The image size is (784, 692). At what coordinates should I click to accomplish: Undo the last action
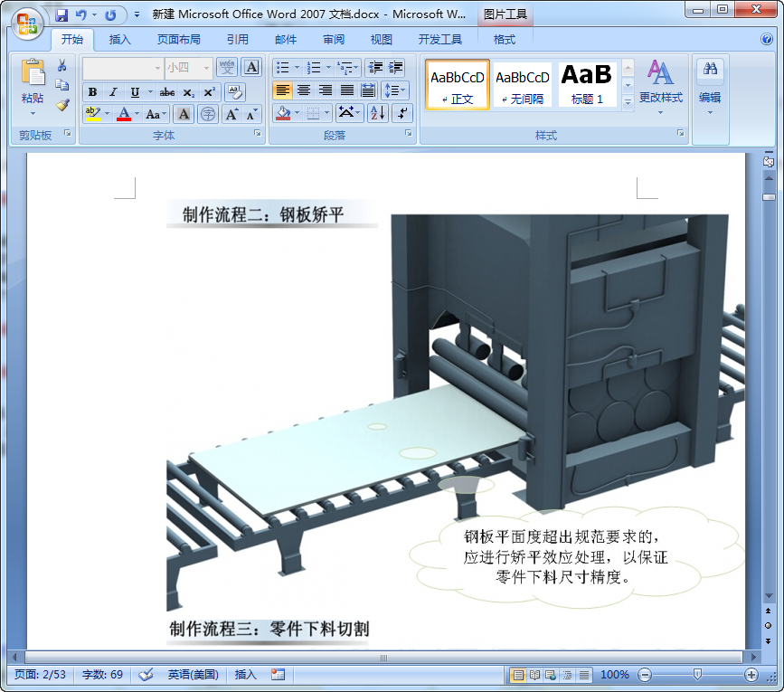click(x=80, y=15)
